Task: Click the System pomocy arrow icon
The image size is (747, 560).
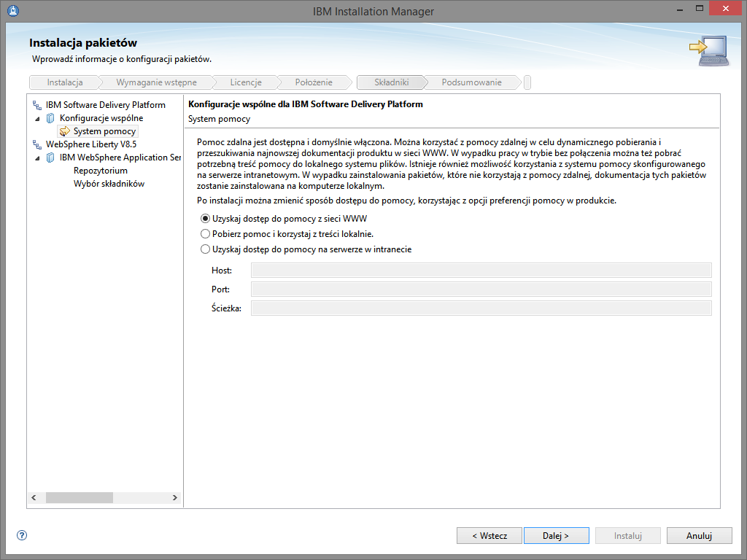Action: click(65, 131)
